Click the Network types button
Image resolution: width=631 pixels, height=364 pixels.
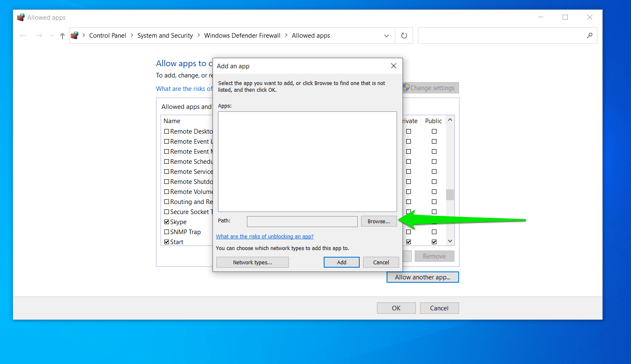pos(252,262)
